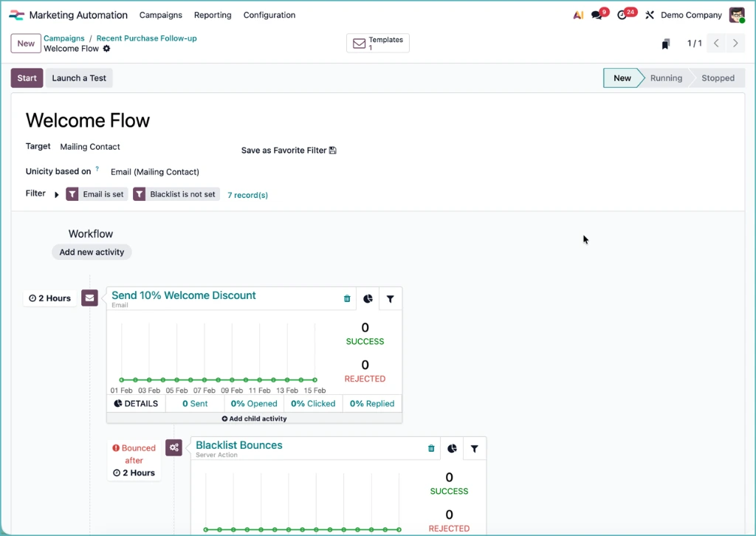Open the Marketing Automation app logo
Screen dimensions: 756x536
(x=16, y=15)
